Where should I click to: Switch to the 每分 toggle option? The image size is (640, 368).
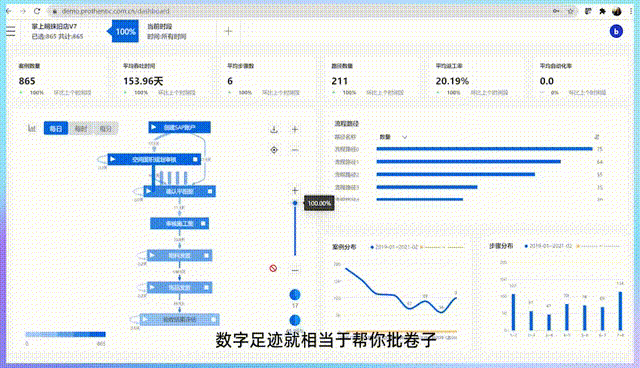point(106,129)
